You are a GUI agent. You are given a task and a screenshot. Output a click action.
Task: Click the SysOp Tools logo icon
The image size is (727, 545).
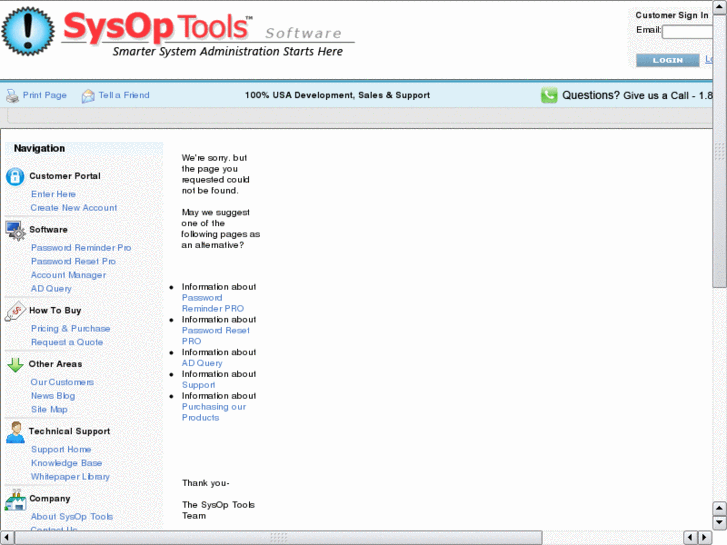(28, 31)
